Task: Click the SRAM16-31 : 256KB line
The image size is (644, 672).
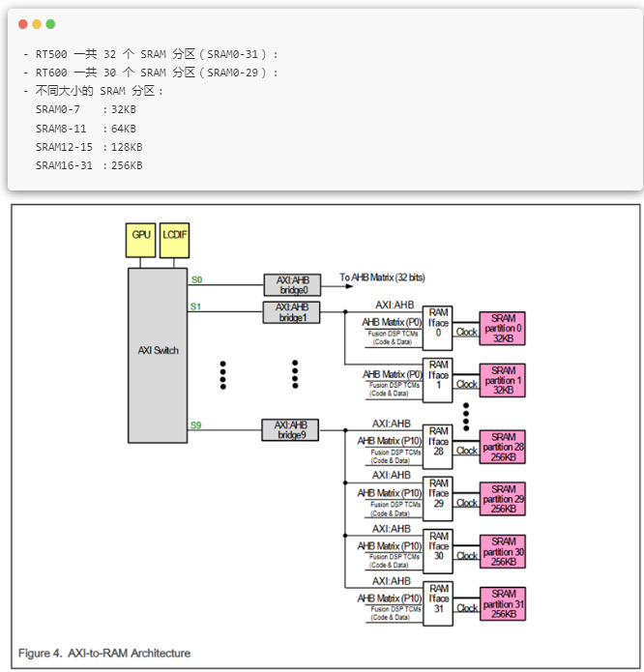Action: (89, 165)
